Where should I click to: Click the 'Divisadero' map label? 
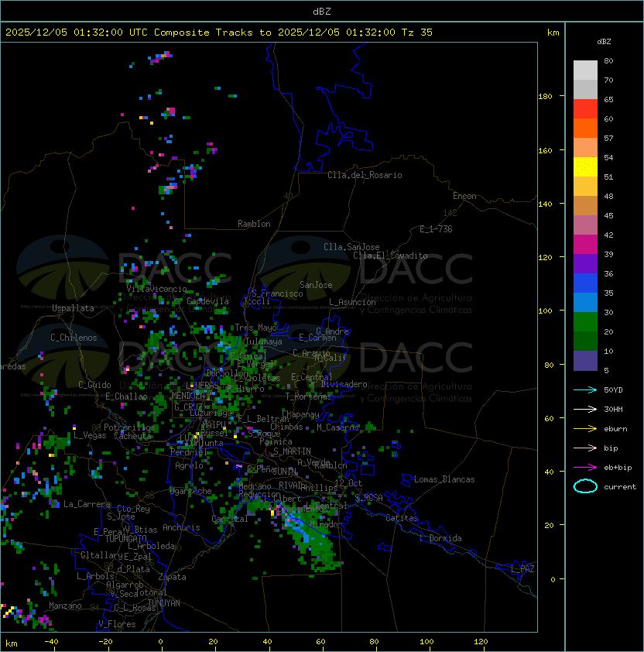click(x=344, y=384)
